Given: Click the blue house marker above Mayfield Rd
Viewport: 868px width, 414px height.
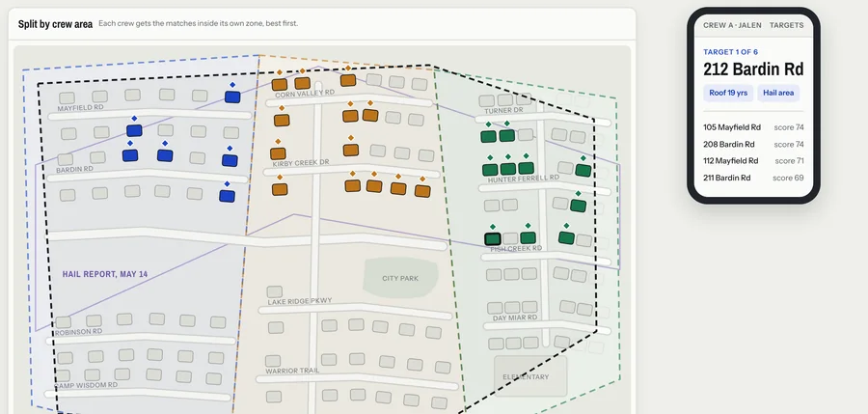Looking at the screenshot, I should 231,97.
